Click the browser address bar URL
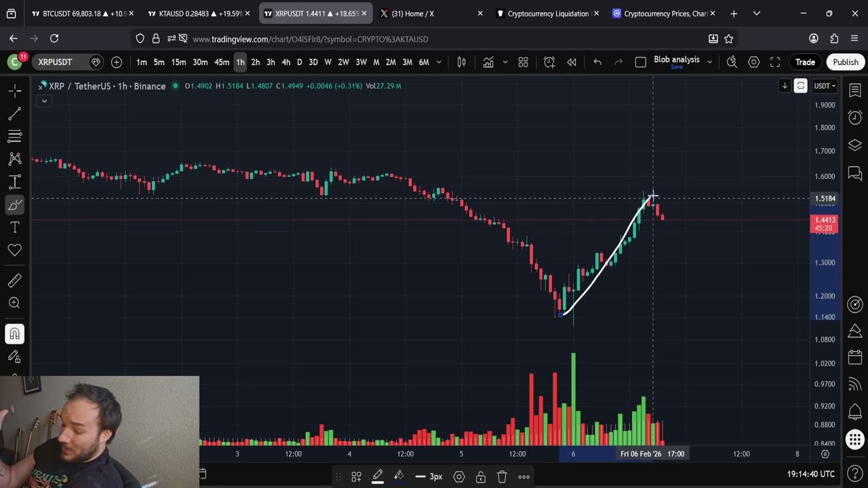Viewport: 868px width, 488px height. (310, 39)
